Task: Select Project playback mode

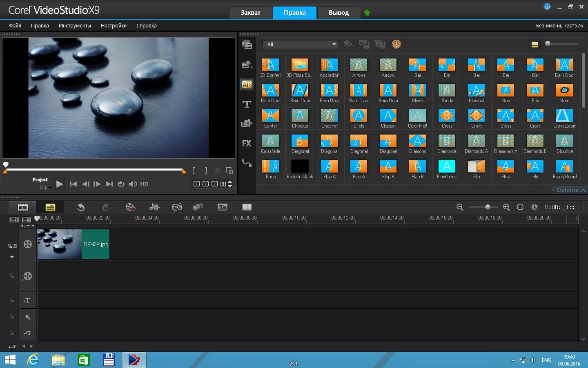Action: point(40,180)
